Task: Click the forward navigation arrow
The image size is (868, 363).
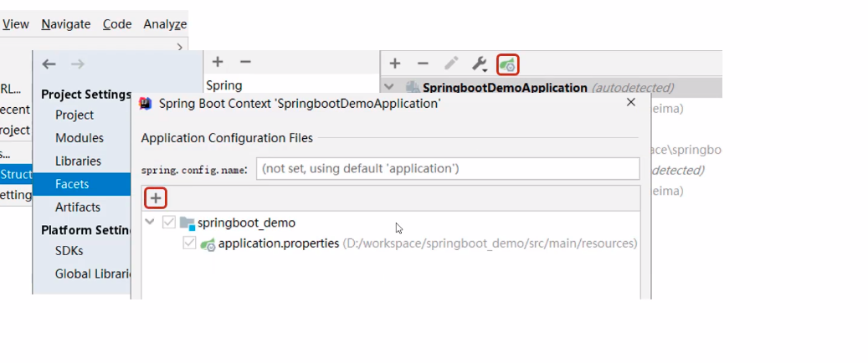Action: point(78,64)
